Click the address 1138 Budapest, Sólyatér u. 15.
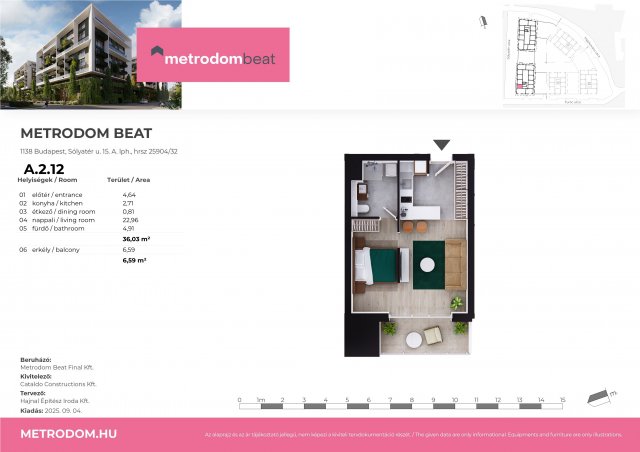The width and height of the screenshot is (640, 452). click(x=99, y=151)
